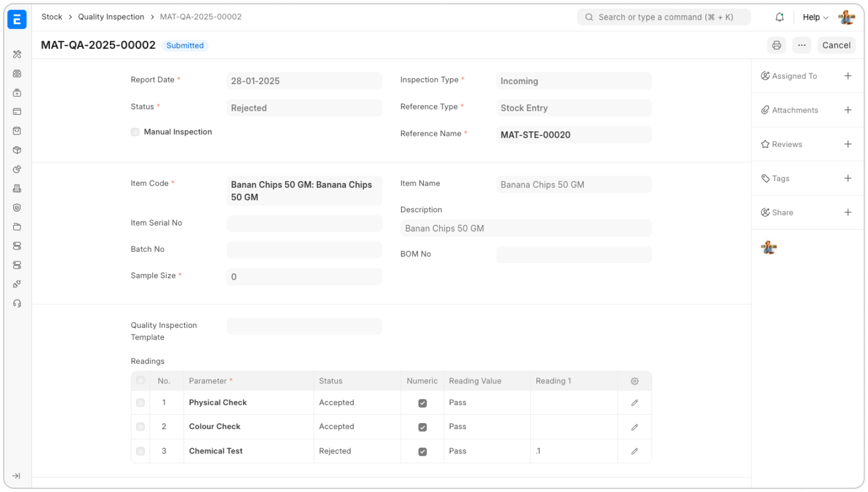Open the plug integrations sidebar icon
This screenshot has height=492, width=868.
tap(17, 284)
